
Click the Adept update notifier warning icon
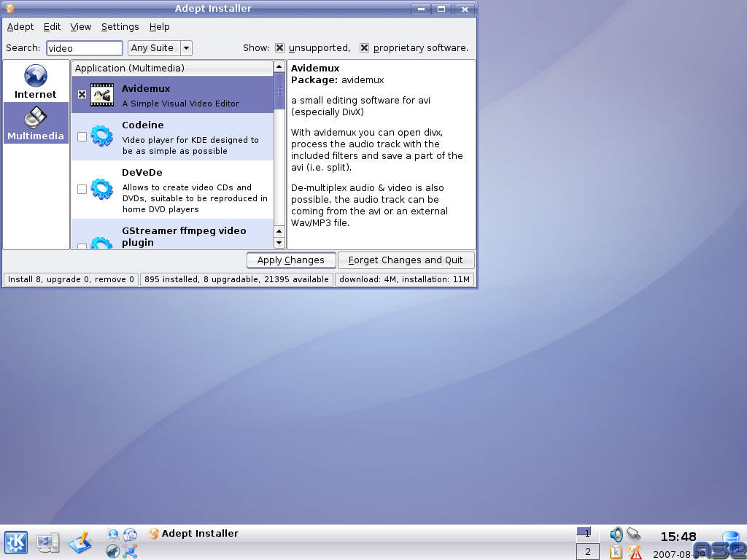click(x=635, y=552)
